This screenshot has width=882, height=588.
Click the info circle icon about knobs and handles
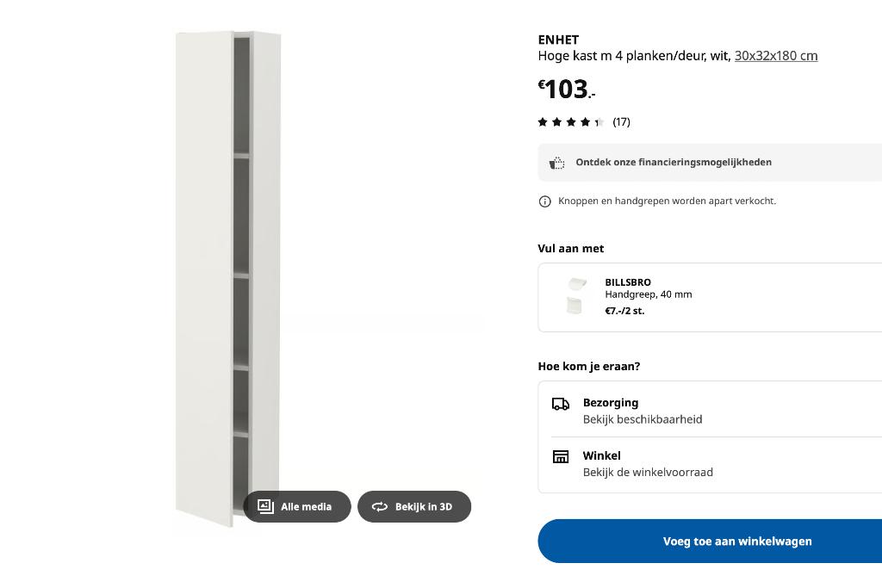point(544,201)
